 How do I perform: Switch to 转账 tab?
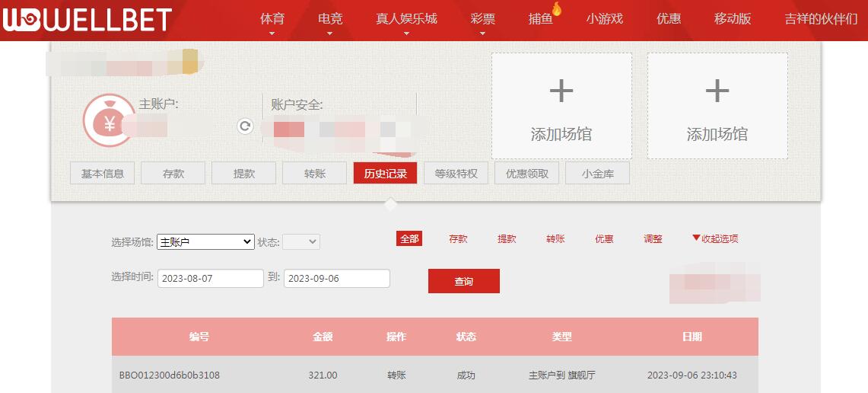314,174
